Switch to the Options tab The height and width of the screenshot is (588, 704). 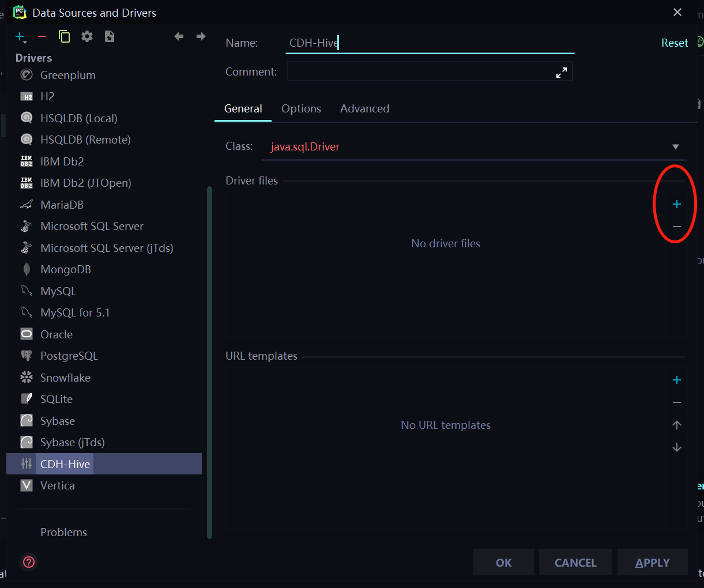tap(301, 108)
